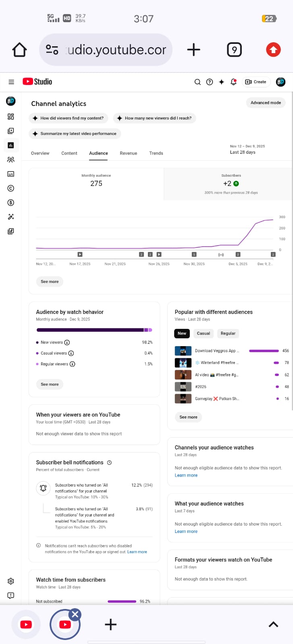Click Learn more under Channels your audience watches
This screenshot has width=293, height=644.
[186, 475]
